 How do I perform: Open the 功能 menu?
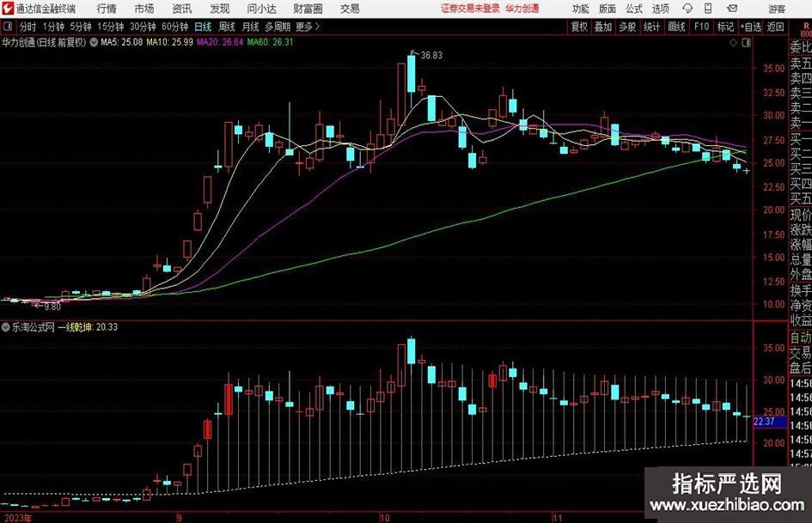pos(581,9)
